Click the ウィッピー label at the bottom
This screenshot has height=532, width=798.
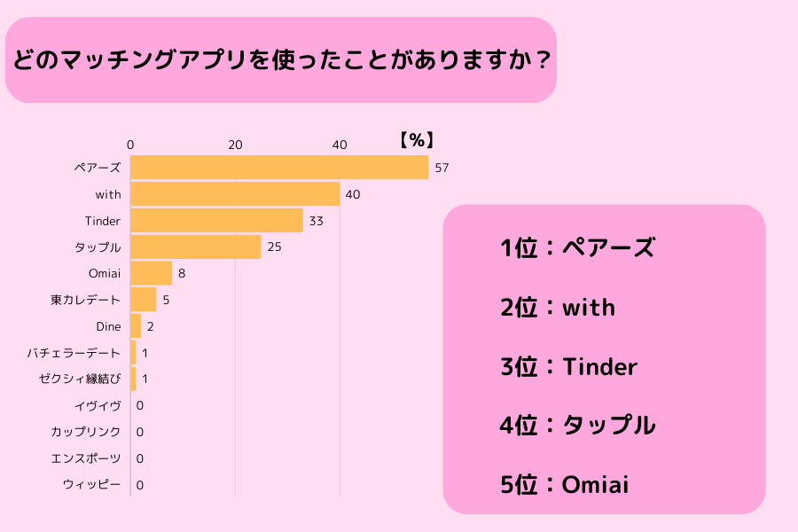[92, 485]
